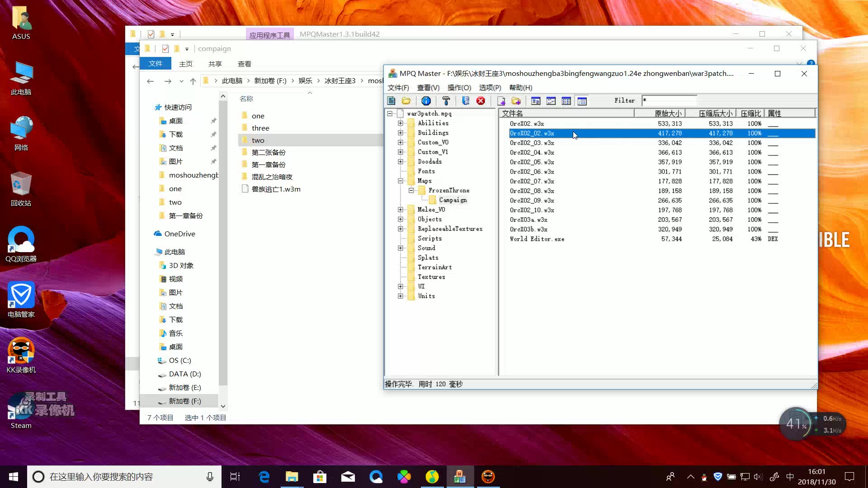The width and height of the screenshot is (868, 488).
Task: Select the Fonts folder in the tree
Action: coord(426,171)
